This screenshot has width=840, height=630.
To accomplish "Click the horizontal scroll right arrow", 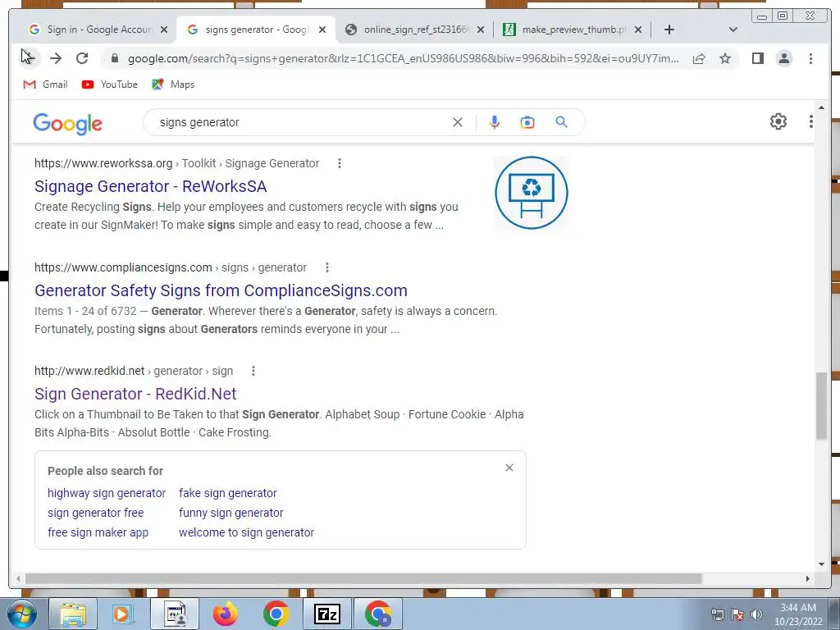I will [808, 578].
